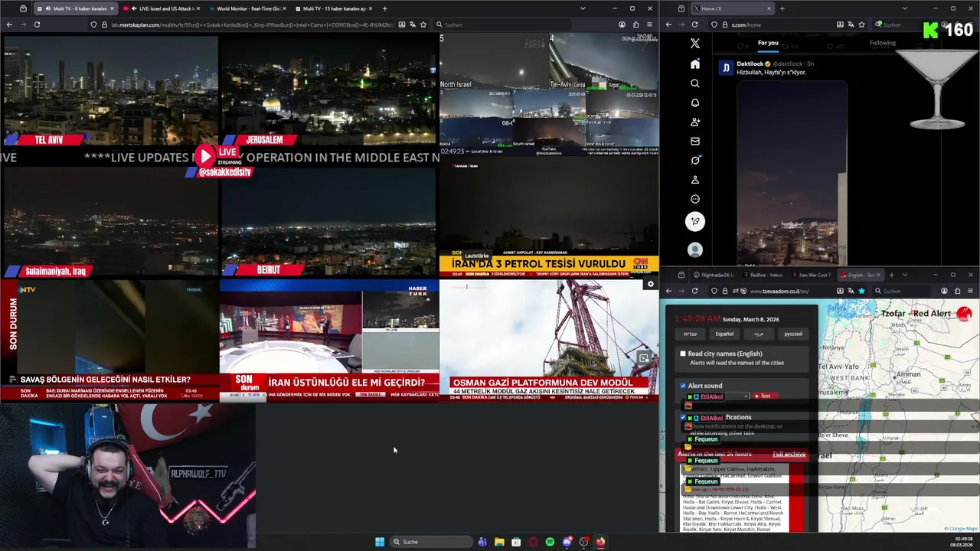Screen dimensions: 980x551
Task: Open X messages envelope icon
Action: (695, 141)
